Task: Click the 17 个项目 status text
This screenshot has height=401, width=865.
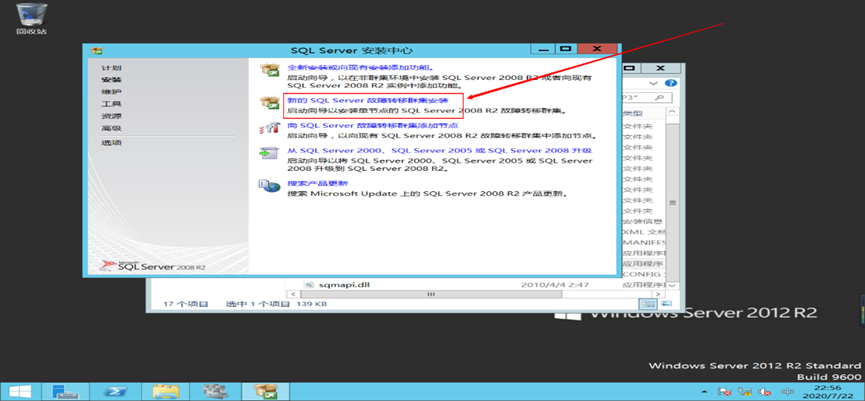Action: 186,304
